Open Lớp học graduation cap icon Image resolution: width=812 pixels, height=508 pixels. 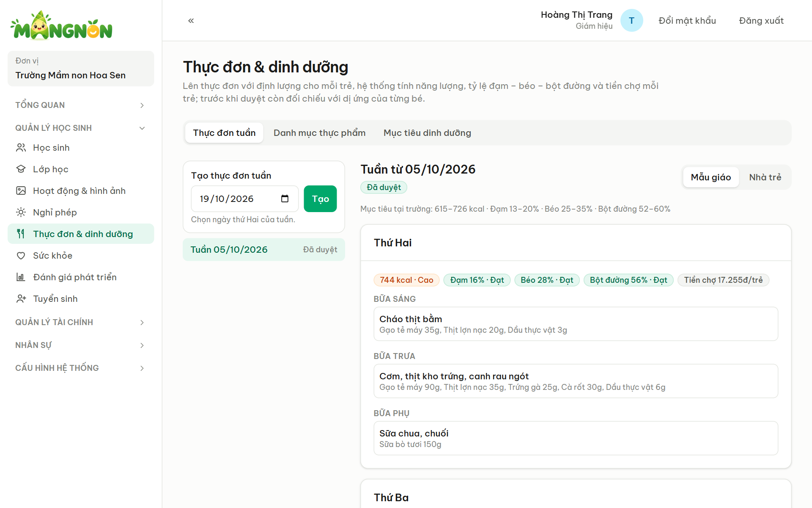click(21, 169)
